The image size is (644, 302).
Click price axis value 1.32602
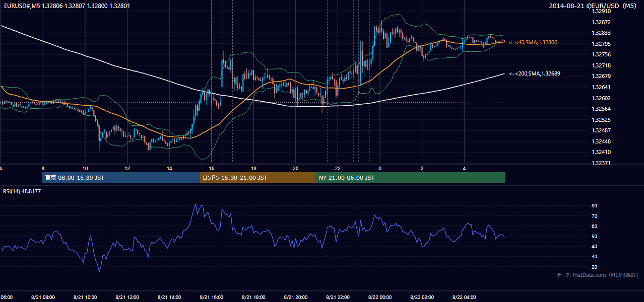(602, 98)
